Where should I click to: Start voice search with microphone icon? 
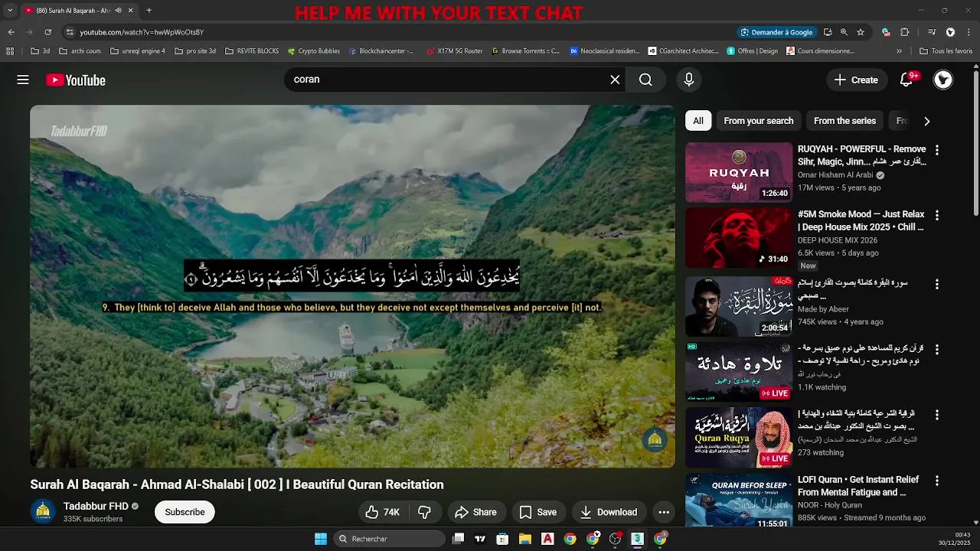(689, 80)
